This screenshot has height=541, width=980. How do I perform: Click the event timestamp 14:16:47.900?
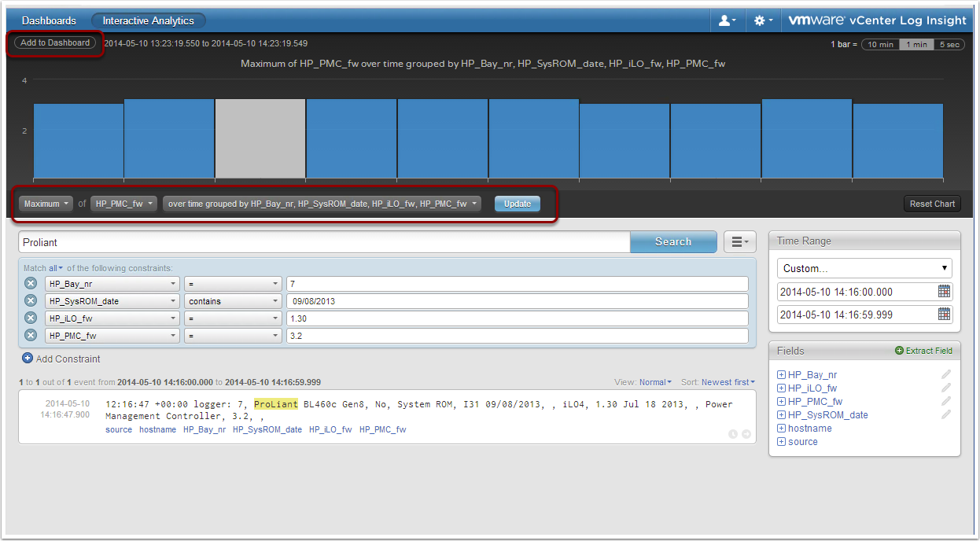coord(67,414)
